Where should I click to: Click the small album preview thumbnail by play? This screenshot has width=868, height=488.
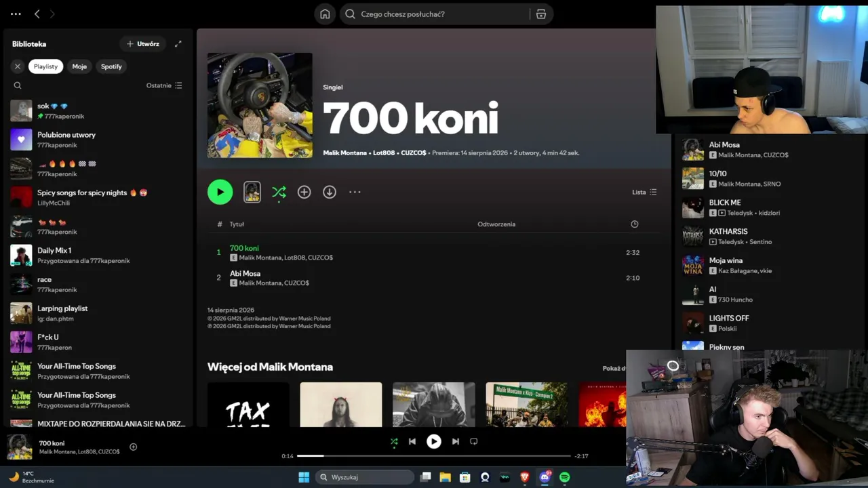point(252,192)
